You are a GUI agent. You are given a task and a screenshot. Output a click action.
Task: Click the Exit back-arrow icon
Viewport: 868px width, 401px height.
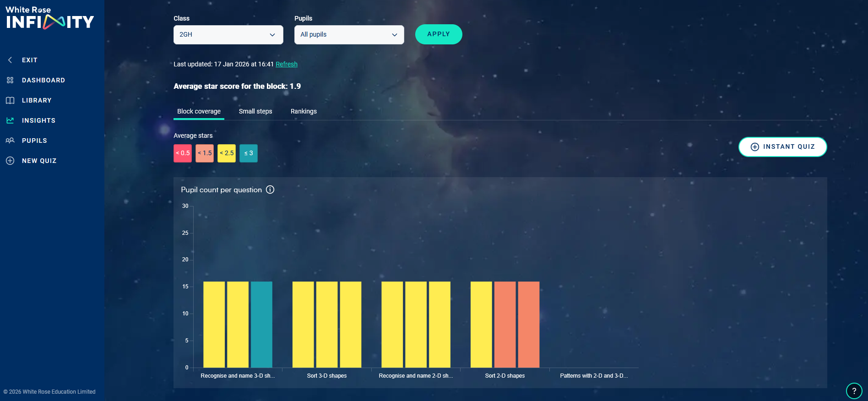point(10,60)
